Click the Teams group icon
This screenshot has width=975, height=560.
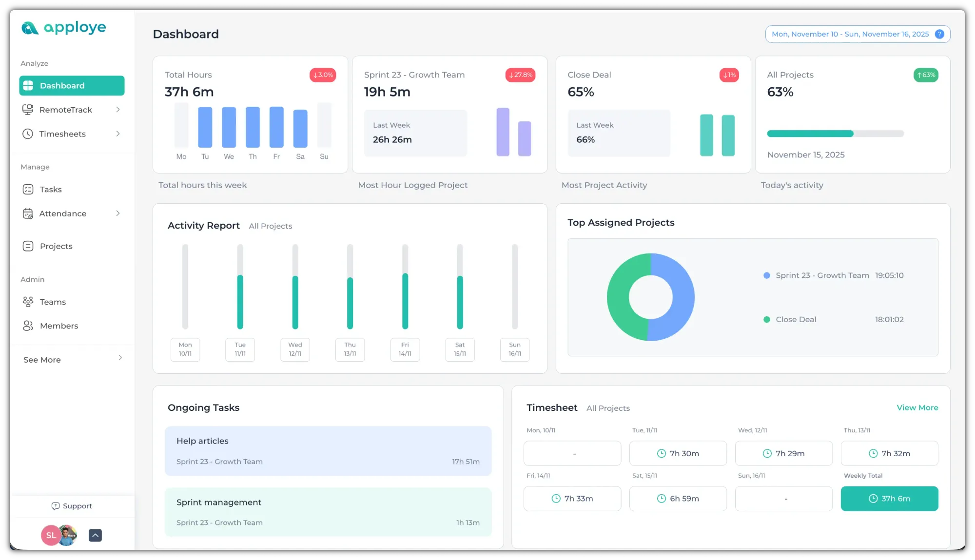[28, 302]
